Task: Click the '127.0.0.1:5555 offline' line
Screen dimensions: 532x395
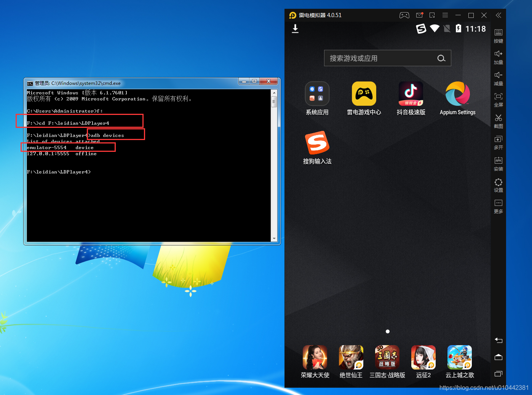Action: tap(62, 154)
